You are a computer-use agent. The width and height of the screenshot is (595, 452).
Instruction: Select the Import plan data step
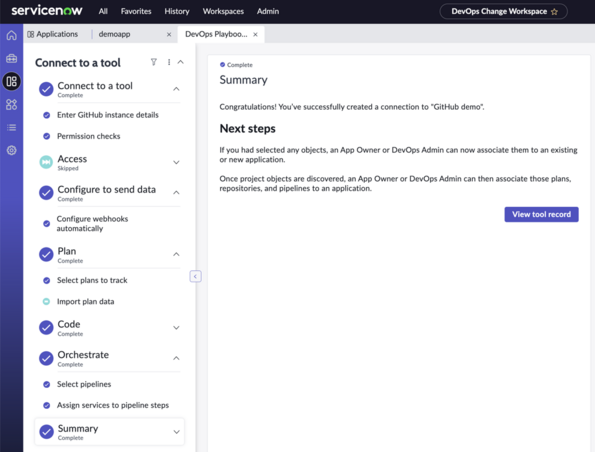coord(85,301)
